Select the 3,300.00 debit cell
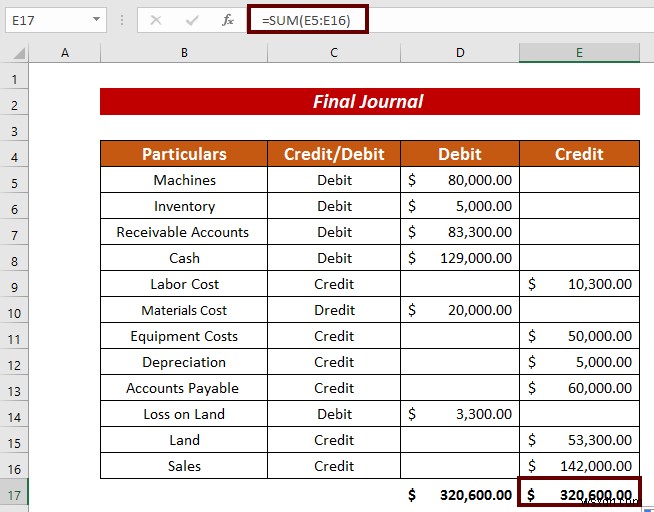654x512 pixels. [x=460, y=414]
